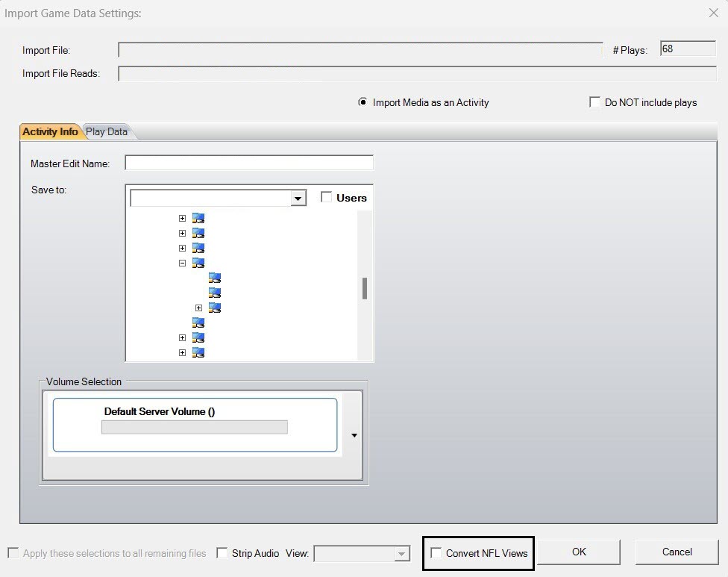Select the expanded folder's network computer icon
728x577 pixels.
click(x=198, y=263)
